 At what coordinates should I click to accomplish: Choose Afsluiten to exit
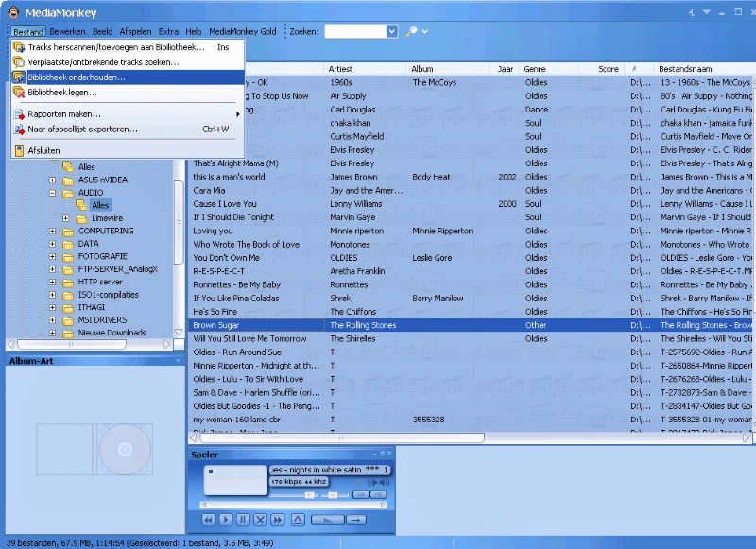[128, 151]
